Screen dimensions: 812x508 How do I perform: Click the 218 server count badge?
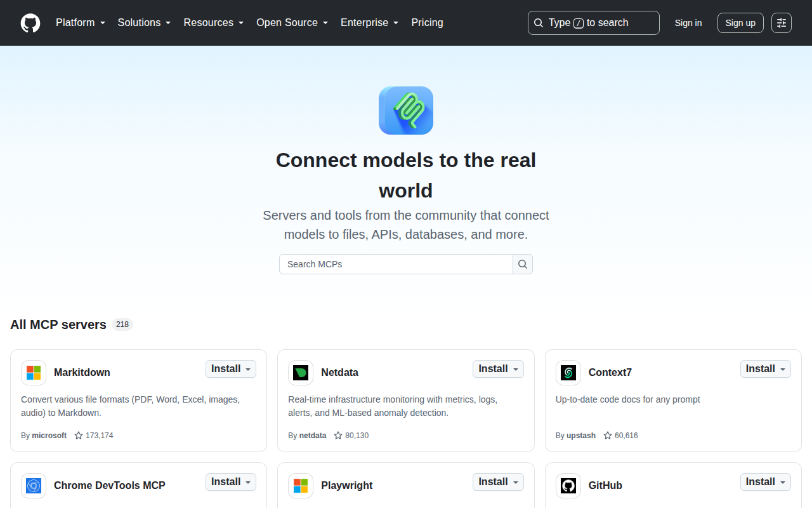[x=122, y=324]
